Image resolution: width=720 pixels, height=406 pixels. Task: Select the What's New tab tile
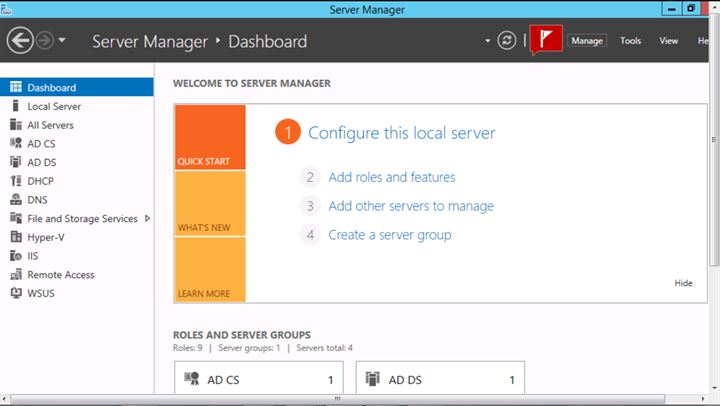click(210, 204)
